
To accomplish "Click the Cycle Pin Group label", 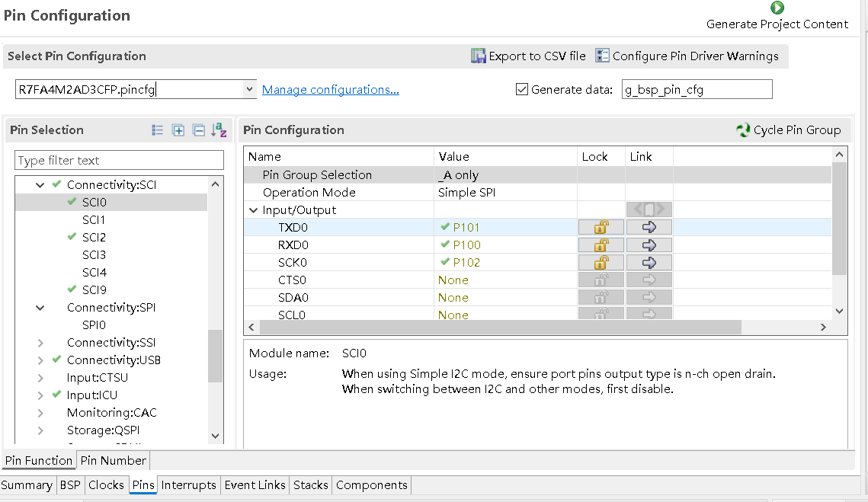I will point(797,130).
